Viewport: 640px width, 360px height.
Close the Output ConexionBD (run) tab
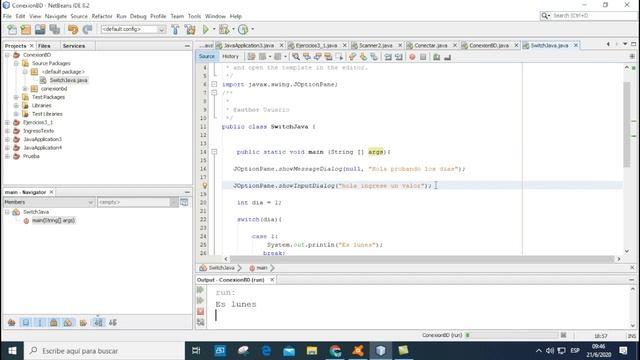pos(272,280)
